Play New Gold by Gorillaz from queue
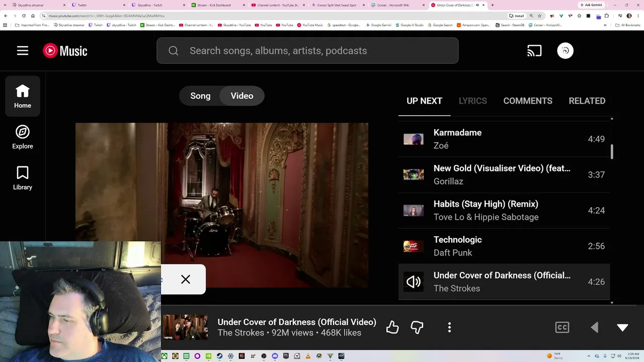Image resolution: width=644 pixels, height=362 pixels. click(x=504, y=175)
